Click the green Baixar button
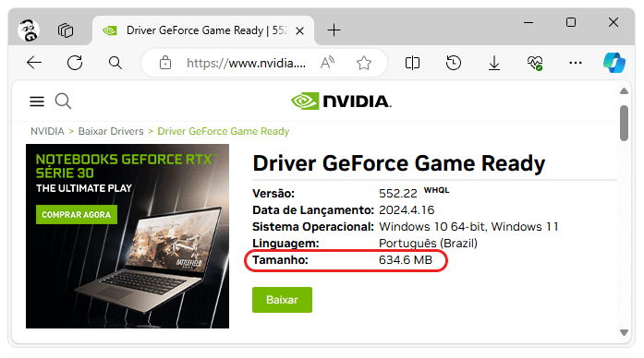The image size is (644, 358). [282, 300]
